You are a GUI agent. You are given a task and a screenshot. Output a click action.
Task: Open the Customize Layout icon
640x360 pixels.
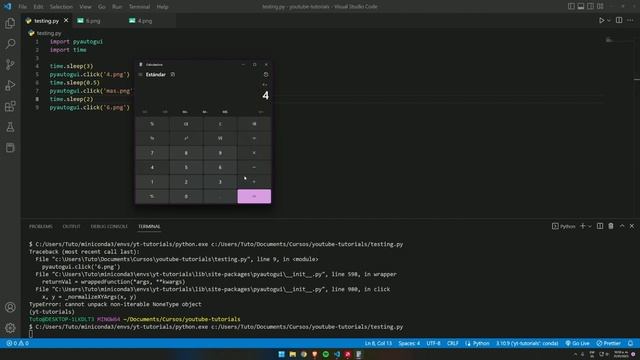point(600,7)
